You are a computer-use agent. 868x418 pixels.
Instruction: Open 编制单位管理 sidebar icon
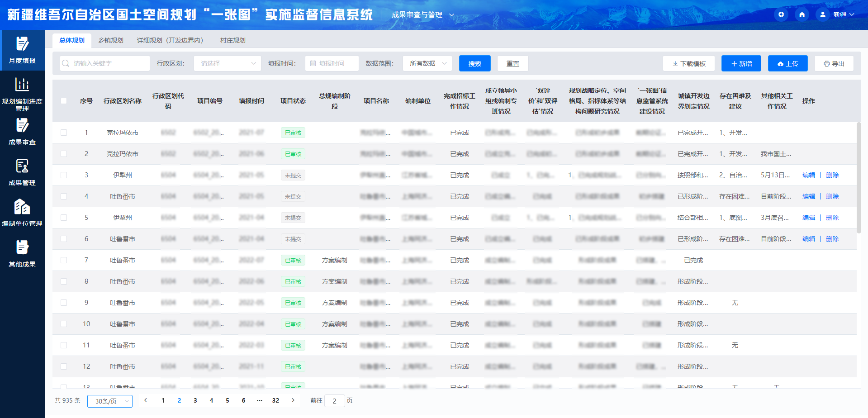(x=22, y=213)
